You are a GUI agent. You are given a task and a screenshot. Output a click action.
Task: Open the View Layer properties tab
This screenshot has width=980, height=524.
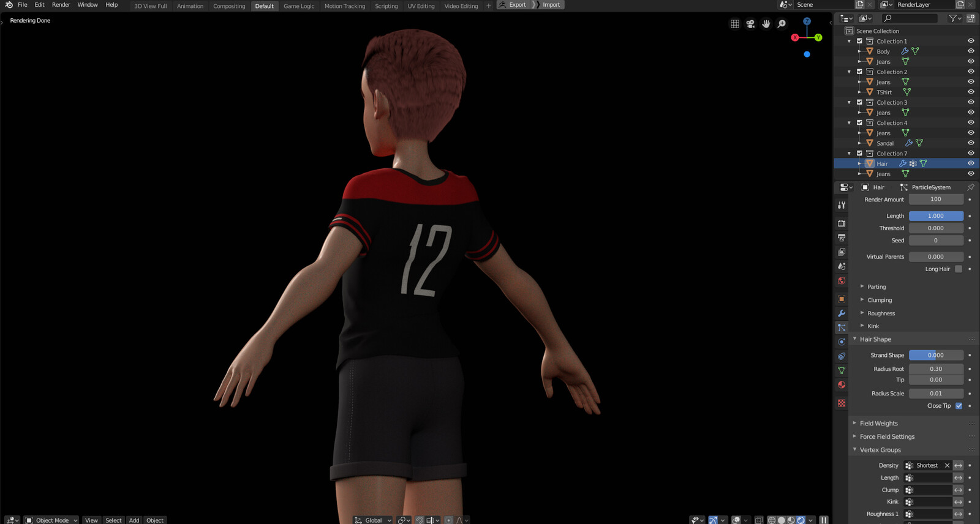click(x=842, y=252)
